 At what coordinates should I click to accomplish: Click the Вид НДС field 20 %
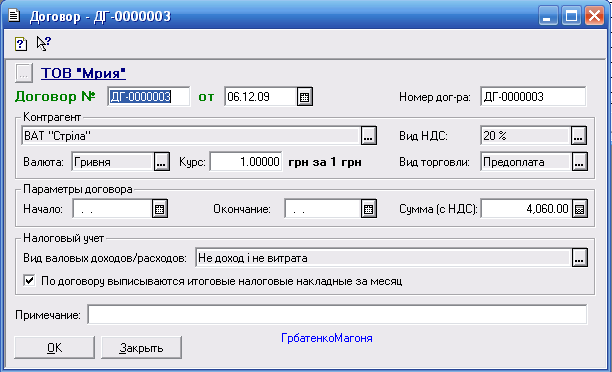(525, 135)
